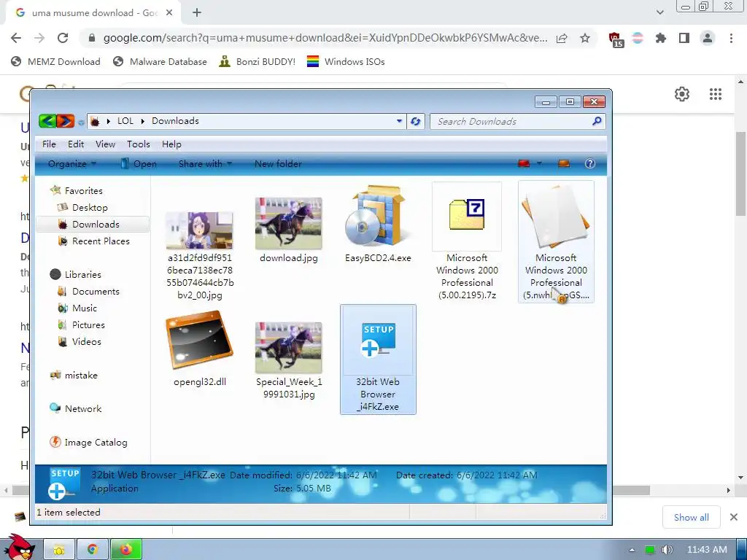Open Google apps grid

click(x=716, y=94)
